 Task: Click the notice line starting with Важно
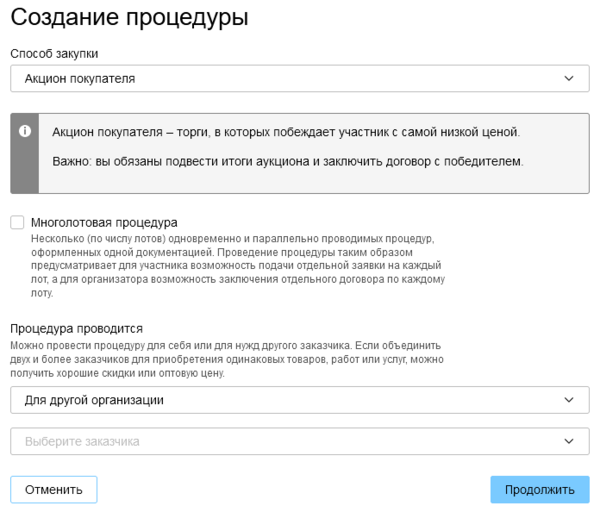pyautogui.click(x=286, y=161)
